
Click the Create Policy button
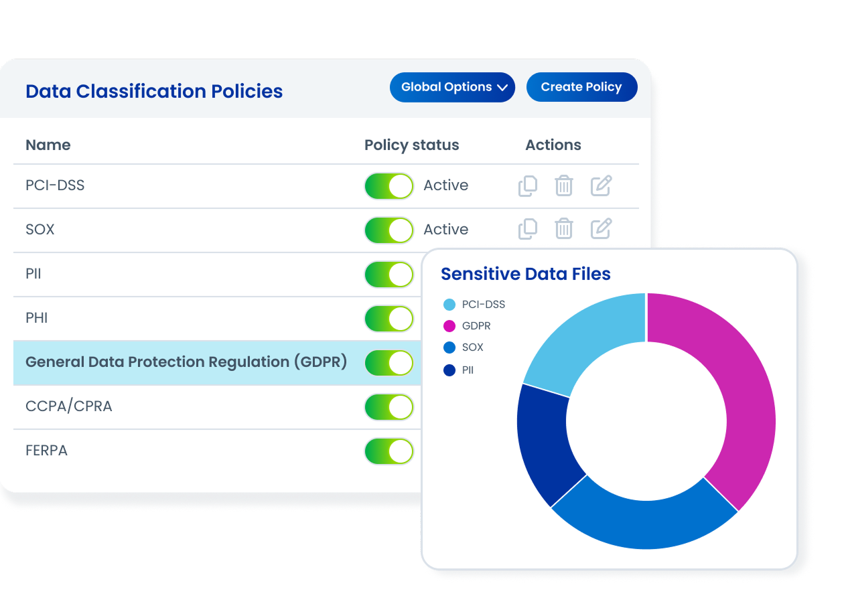(x=581, y=87)
